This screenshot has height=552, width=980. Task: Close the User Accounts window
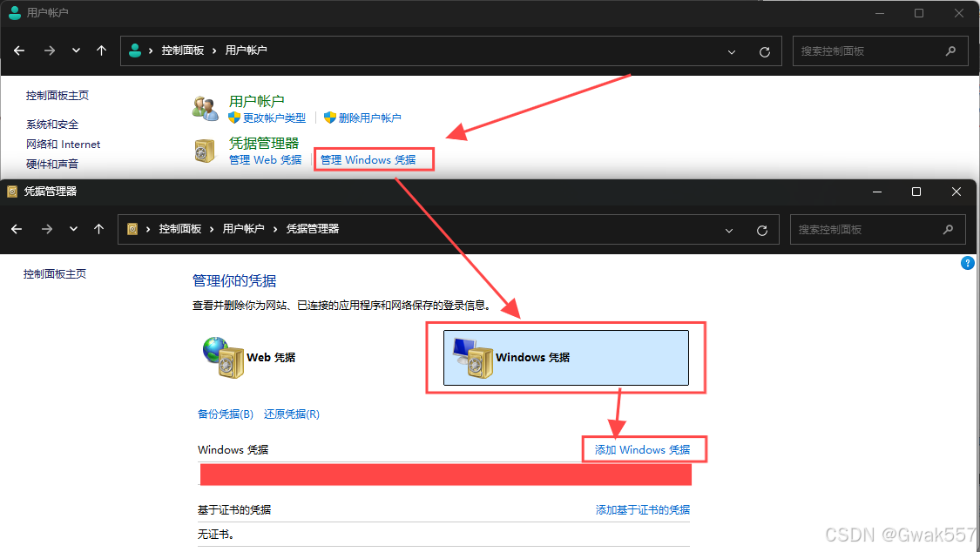[x=959, y=13]
